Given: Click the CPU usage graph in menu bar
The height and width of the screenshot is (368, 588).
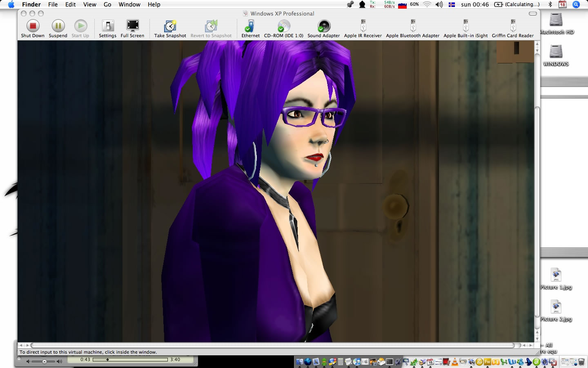Looking at the screenshot, I should [403, 4].
